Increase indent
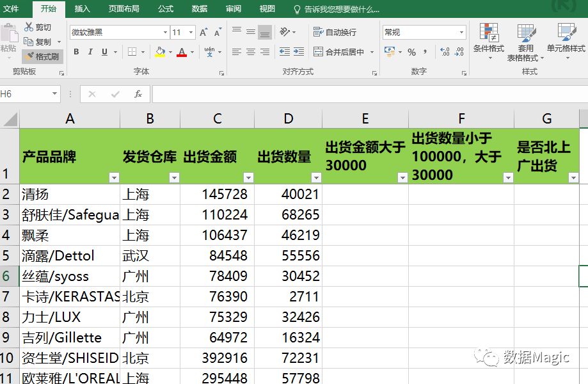Viewport: 588px width, 384px height. (x=299, y=52)
